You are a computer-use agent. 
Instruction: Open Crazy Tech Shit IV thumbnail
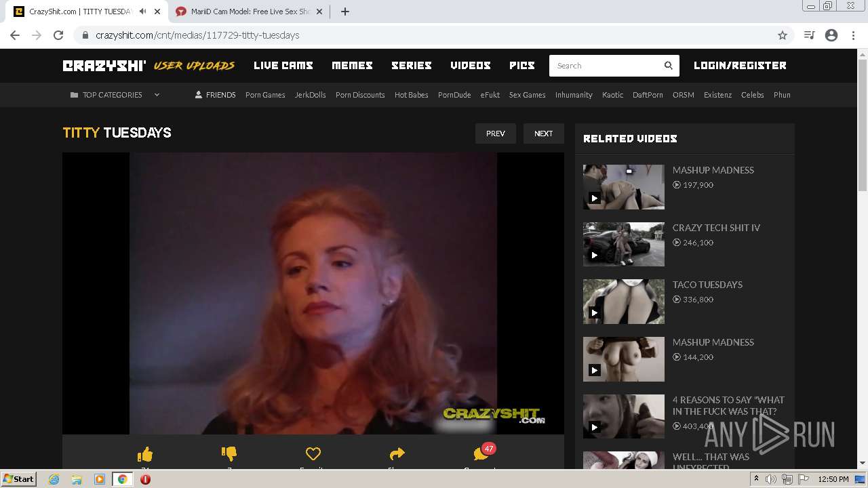(624, 244)
